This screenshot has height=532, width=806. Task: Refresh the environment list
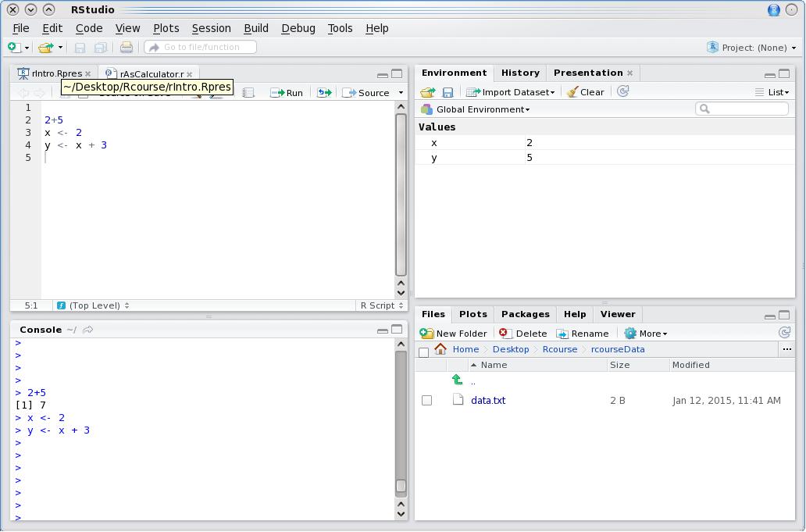pos(623,91)
